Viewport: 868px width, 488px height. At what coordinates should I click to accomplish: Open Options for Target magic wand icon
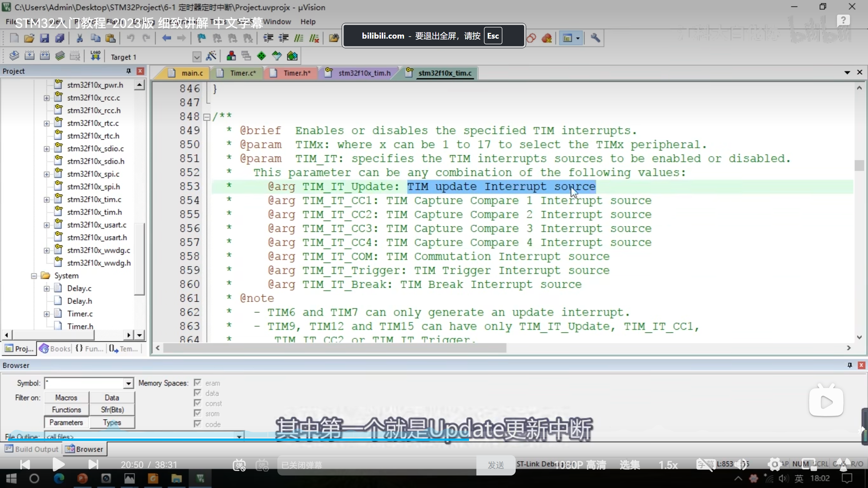tap(211, 56)
